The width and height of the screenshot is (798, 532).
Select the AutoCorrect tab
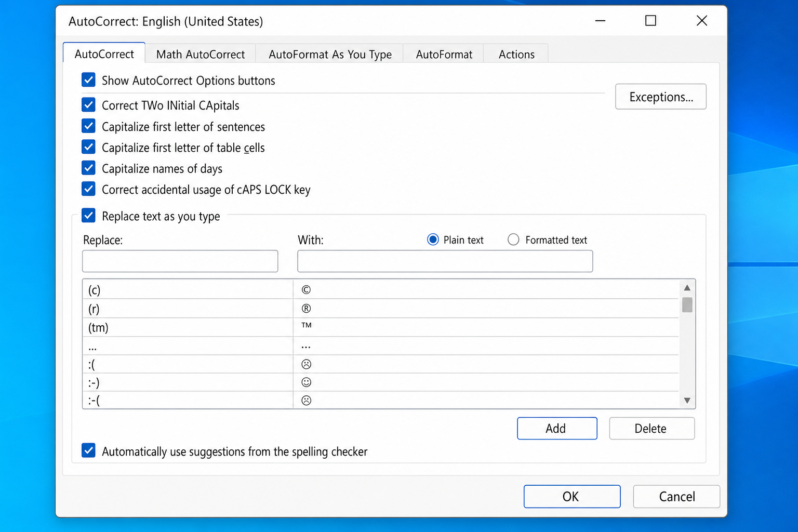(x=104, y=54)
